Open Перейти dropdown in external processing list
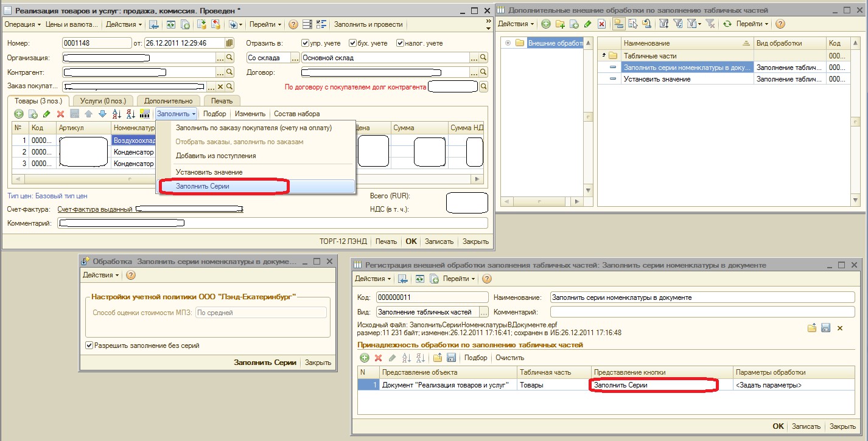 click(752, 24)
